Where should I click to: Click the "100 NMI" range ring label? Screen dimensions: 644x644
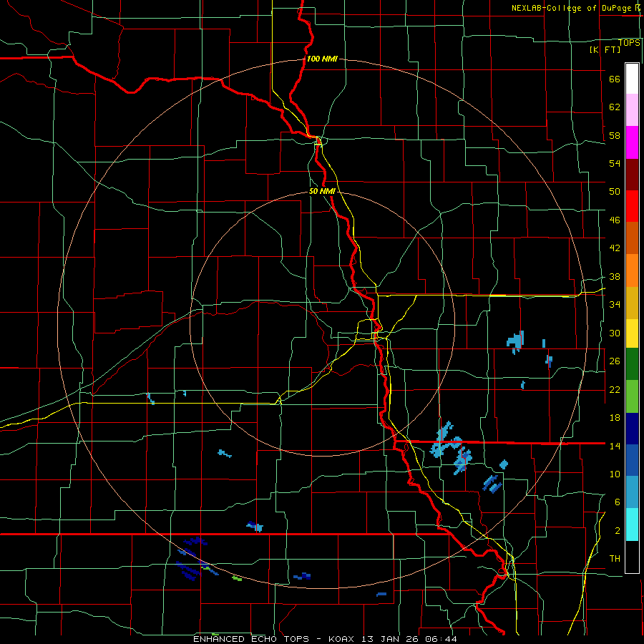322,59
